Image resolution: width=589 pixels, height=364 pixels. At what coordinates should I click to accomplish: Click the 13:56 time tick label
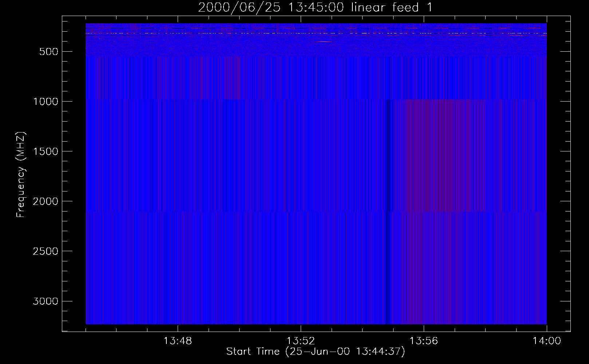tap(424, 341)
